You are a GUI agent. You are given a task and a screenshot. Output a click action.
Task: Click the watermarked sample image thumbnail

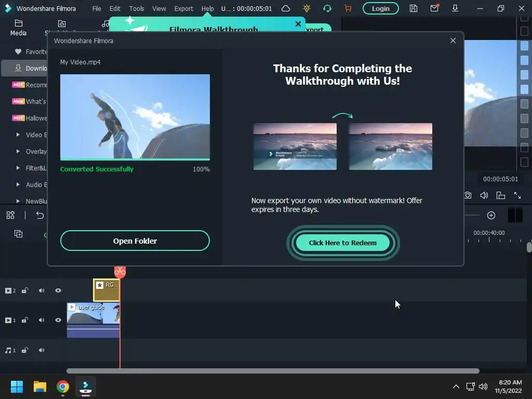click(x=295, y=147)
